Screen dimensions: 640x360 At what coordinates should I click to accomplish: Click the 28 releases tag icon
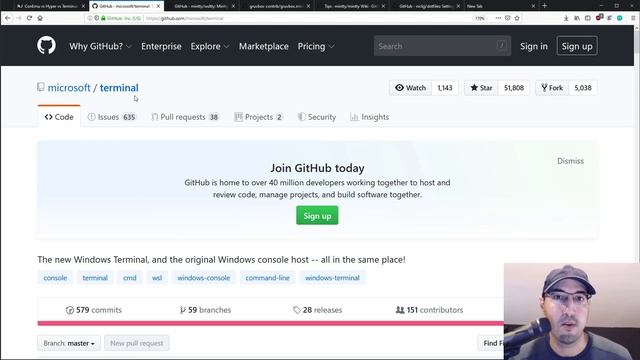(x=297, y=310)
